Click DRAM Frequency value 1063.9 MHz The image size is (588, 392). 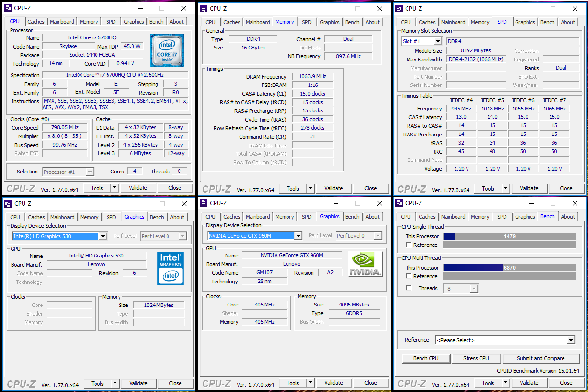pos(312,77)
